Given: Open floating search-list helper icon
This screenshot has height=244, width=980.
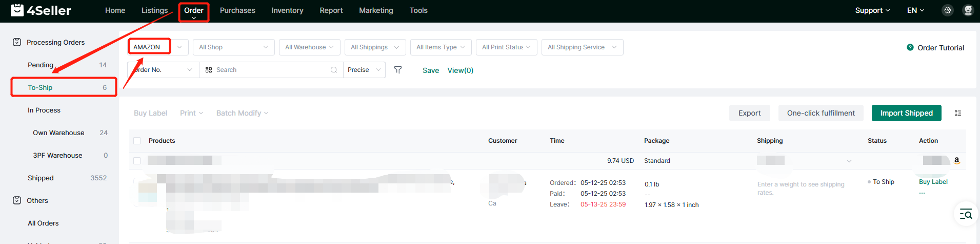Looking at the screenshot, I should tap(966, 214).
